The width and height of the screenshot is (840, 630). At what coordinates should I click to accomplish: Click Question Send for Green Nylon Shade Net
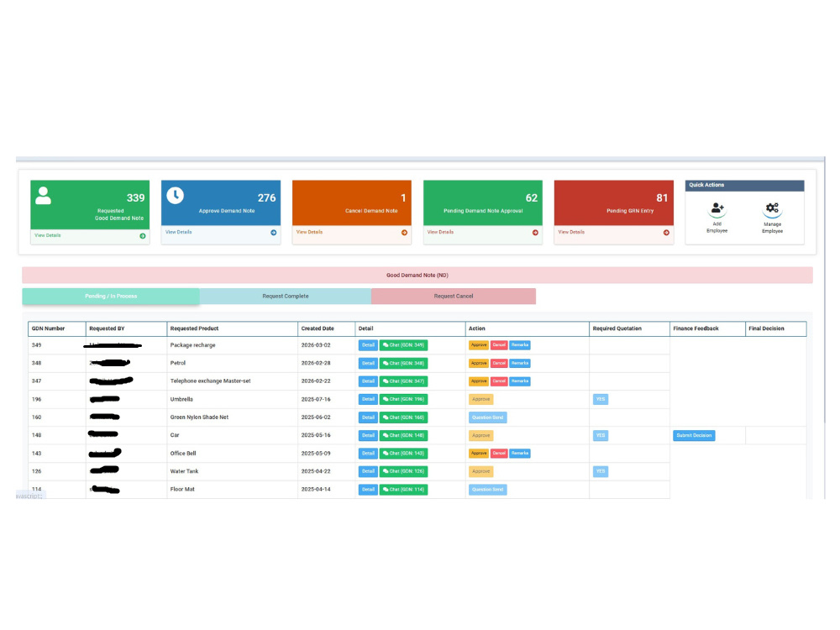487,417
